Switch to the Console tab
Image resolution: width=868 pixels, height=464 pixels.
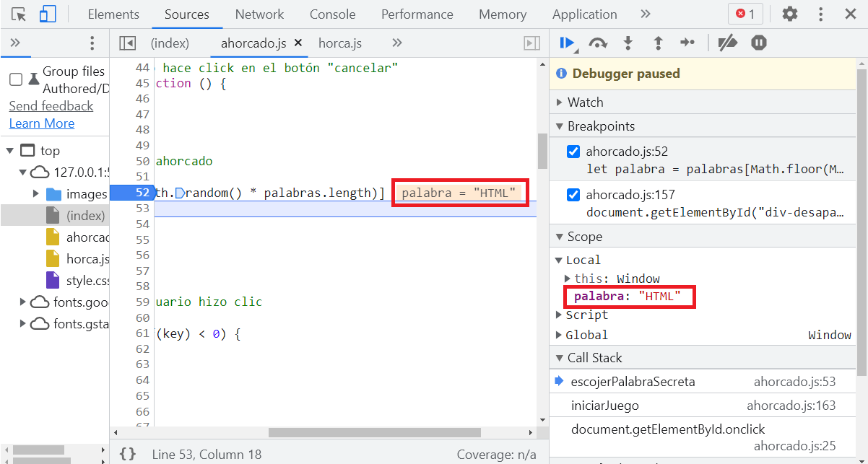(332, 14)
